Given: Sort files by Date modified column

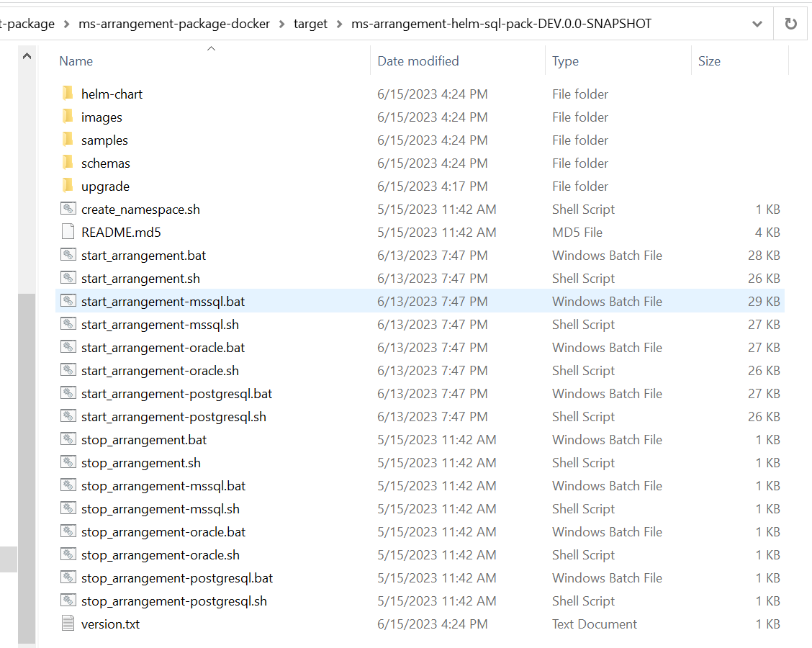Looking at the screenshot, I should pyautogui.click(x=418, y=61).
